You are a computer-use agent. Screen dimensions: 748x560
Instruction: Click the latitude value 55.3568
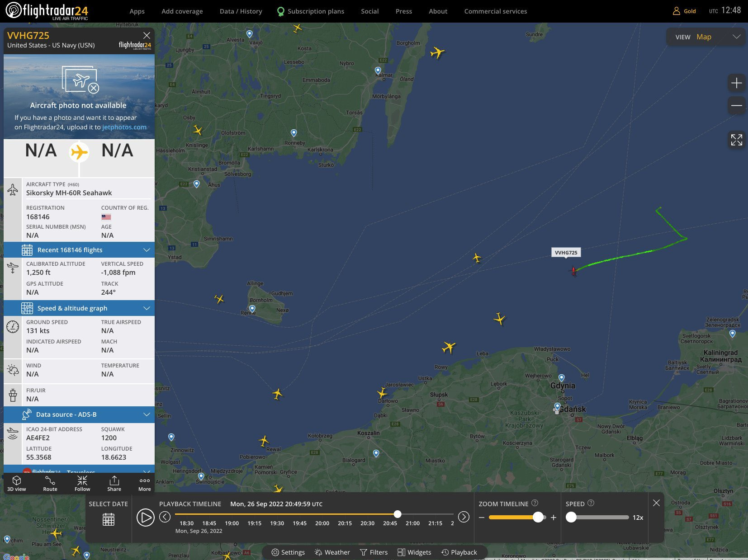click(39, 457)
